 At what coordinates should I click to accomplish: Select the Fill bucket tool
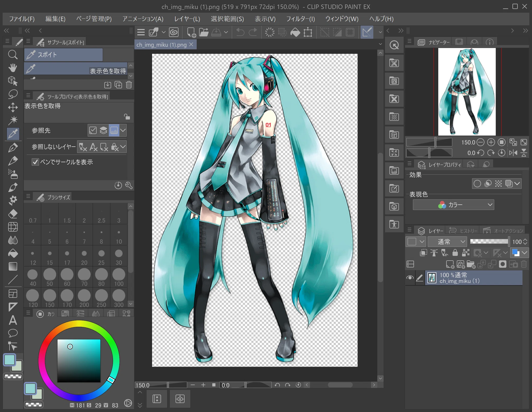click(13, 253)
